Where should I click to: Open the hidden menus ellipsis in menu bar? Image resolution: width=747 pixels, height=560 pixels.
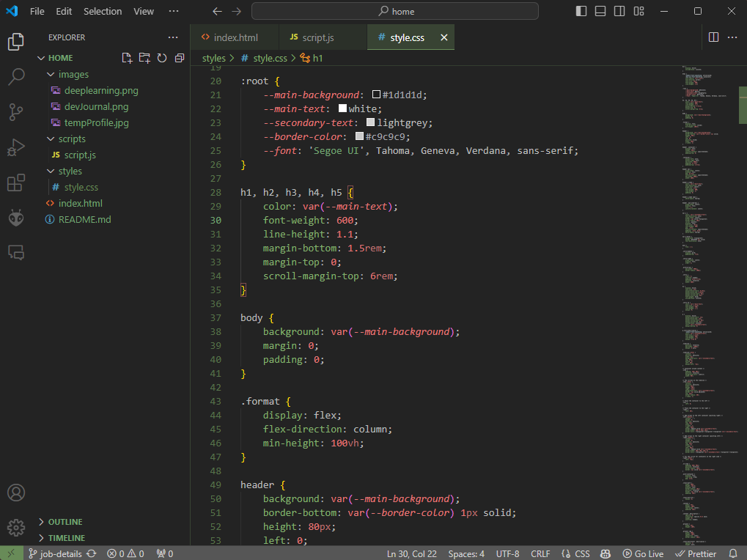[x=174, y=11]
